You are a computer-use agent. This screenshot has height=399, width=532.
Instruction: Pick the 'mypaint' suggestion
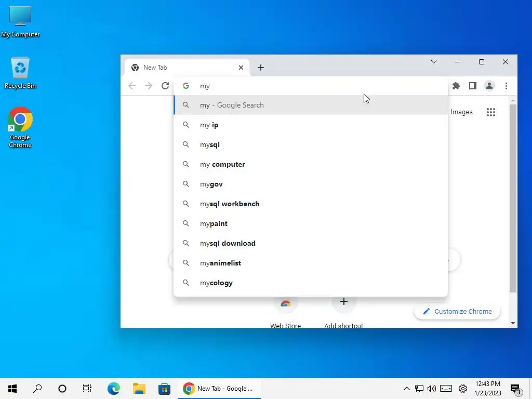pyautogui.click(x=311, y=223)
